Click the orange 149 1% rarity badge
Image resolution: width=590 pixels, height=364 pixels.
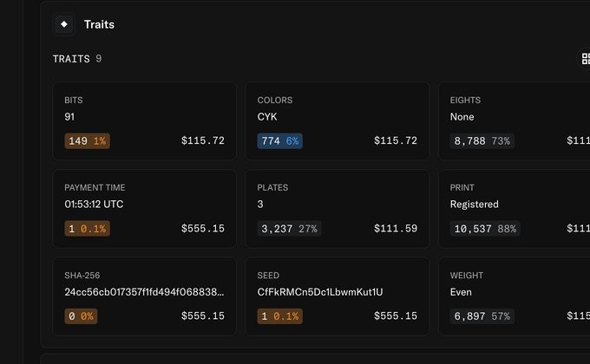(x=88, y=141)
